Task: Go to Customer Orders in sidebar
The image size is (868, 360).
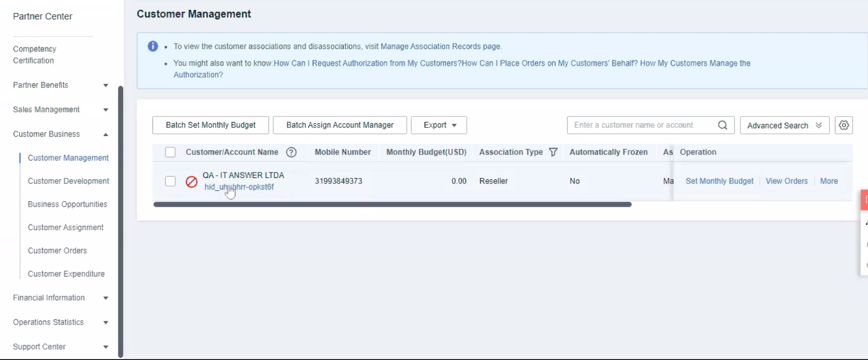Action: (57, 250)
